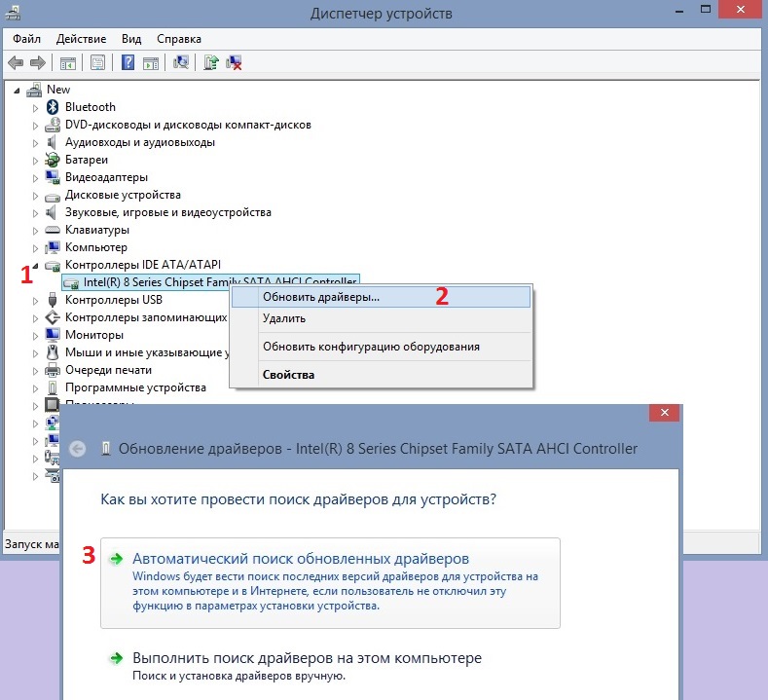This screenshot has height=700, width=768.
Task: Click the back arrow in driver update wizard
Action: pyautogui.click(x=78, y=449)
